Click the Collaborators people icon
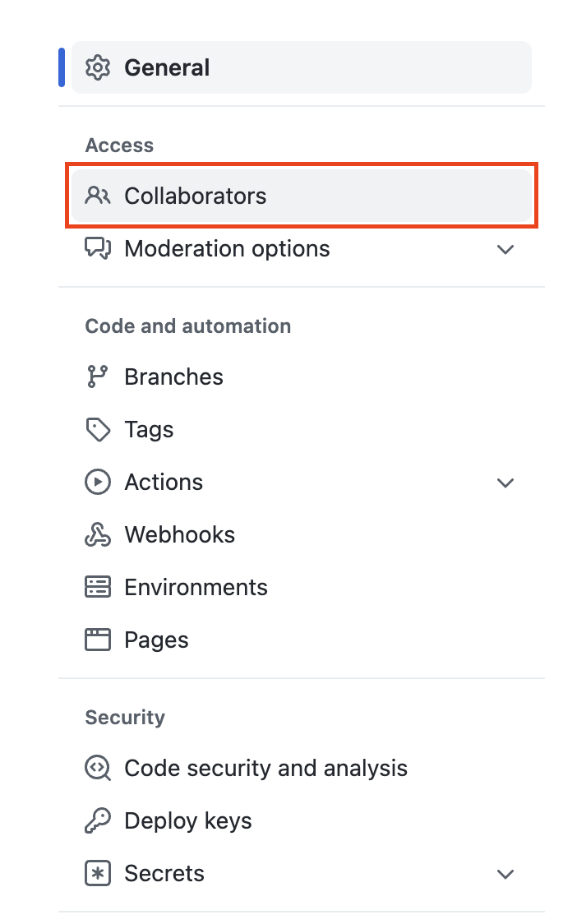Image resolution: width=577 pixels, height=924 pixels. [x=97, y=196]
